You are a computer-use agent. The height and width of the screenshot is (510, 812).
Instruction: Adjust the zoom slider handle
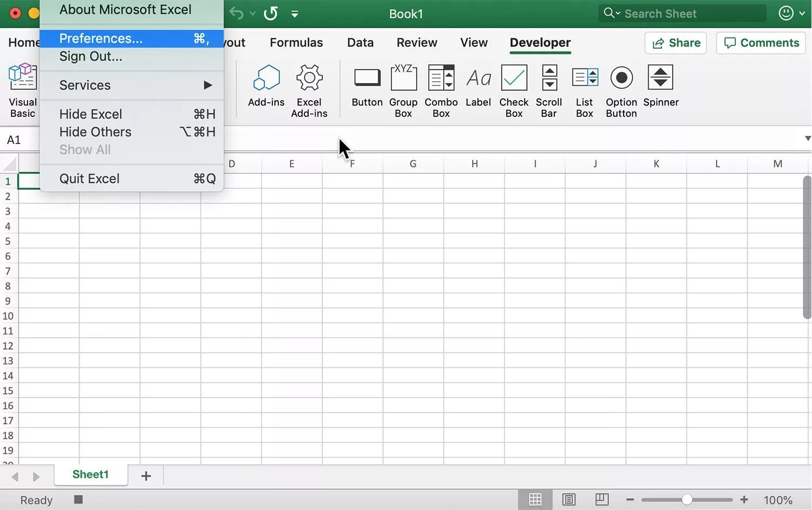(x=687, y=500)
